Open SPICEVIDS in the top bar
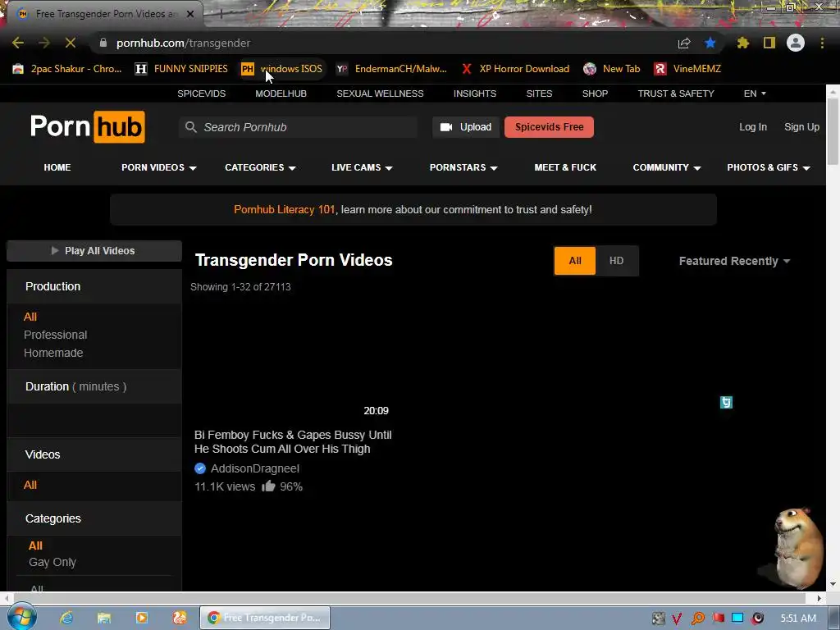 202,94
